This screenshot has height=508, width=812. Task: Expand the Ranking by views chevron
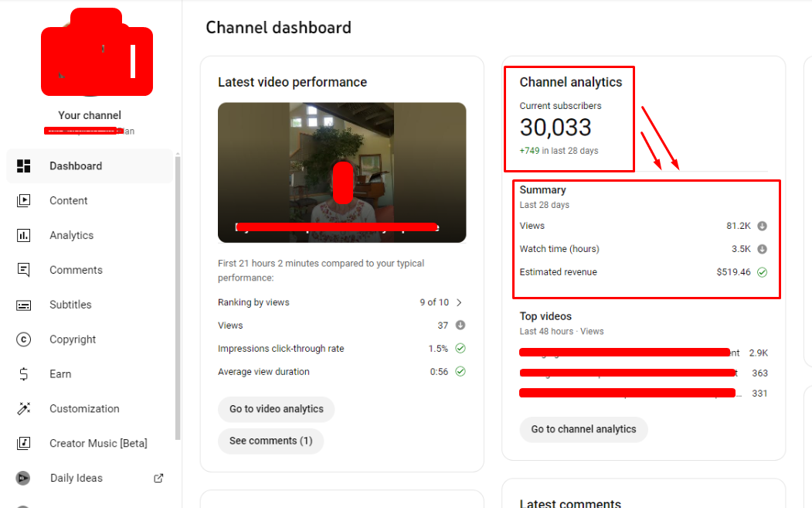[460, 302]
